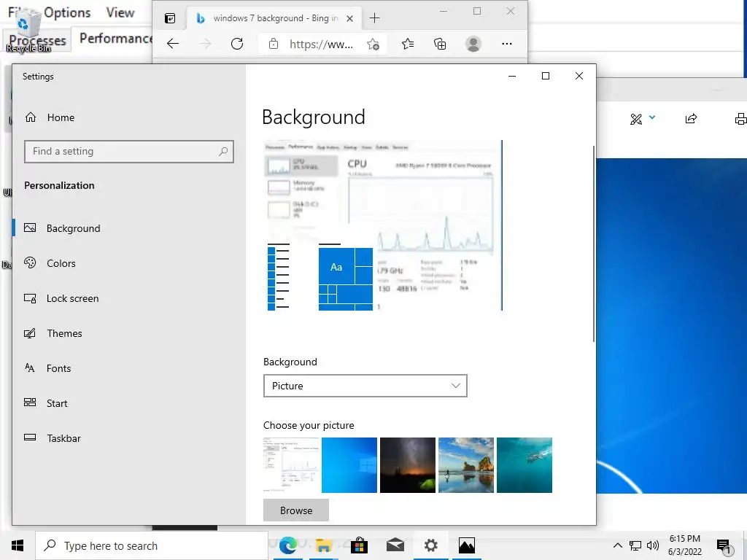Close the windows 7 background tab
This screenshot has height=560, width=747.
tap(349, 18)
